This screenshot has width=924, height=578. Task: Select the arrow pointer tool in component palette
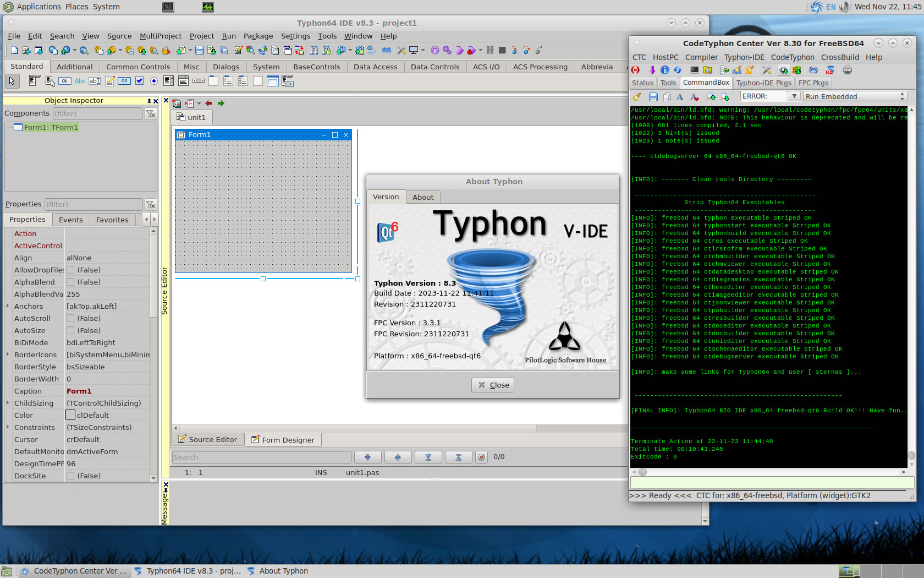[12, 81]
